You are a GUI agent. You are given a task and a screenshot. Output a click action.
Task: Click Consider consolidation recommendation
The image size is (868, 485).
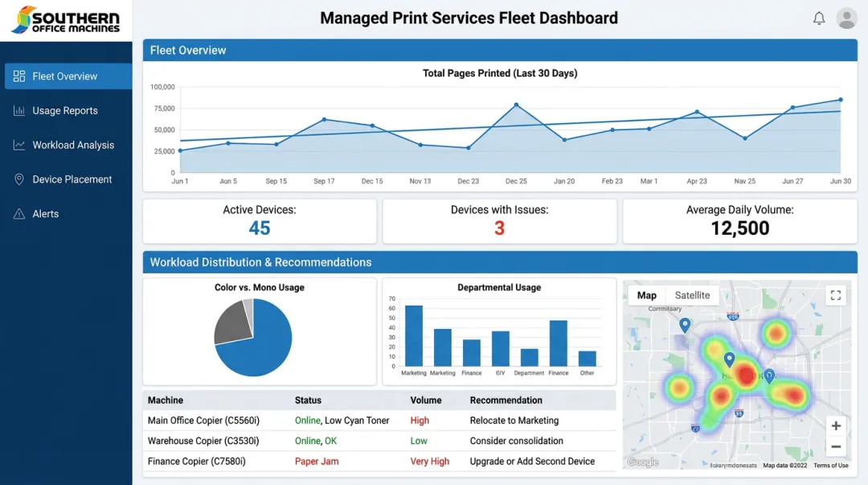point(517,441)
